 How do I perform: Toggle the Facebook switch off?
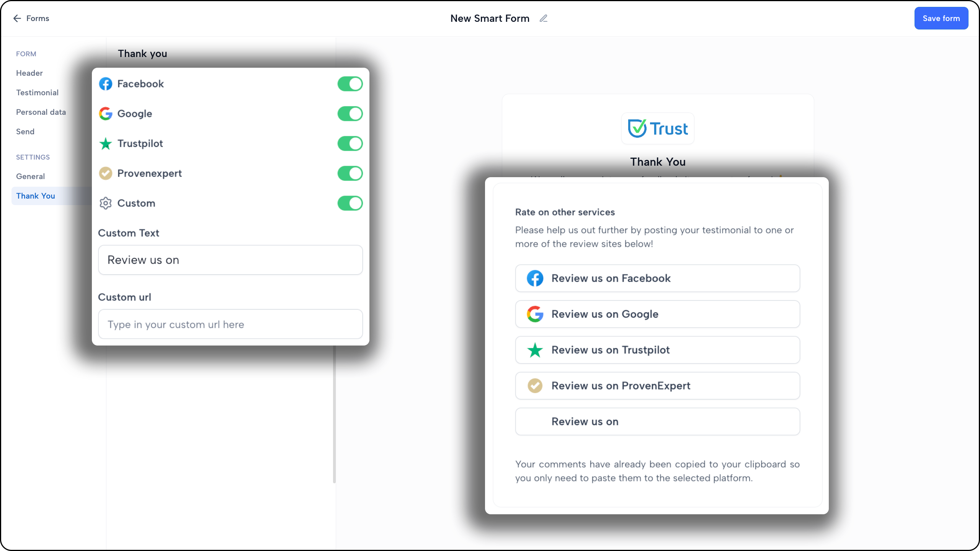pos(350,84)
